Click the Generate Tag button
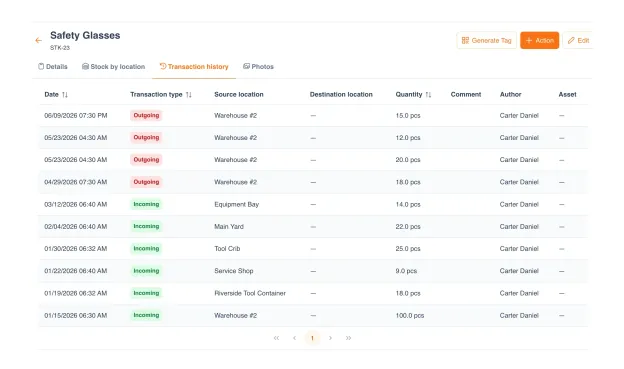The image size is (624, 369). (486, 40)
